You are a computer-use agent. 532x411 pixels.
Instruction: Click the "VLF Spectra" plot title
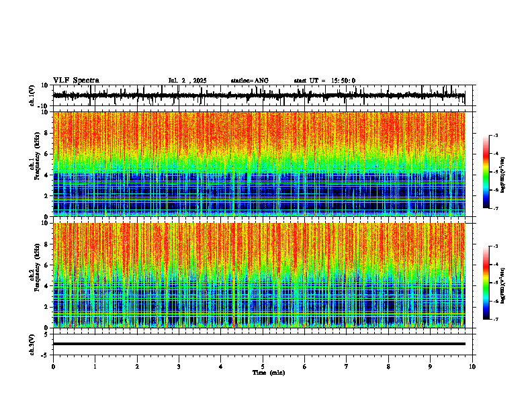(x=76, y=81)
